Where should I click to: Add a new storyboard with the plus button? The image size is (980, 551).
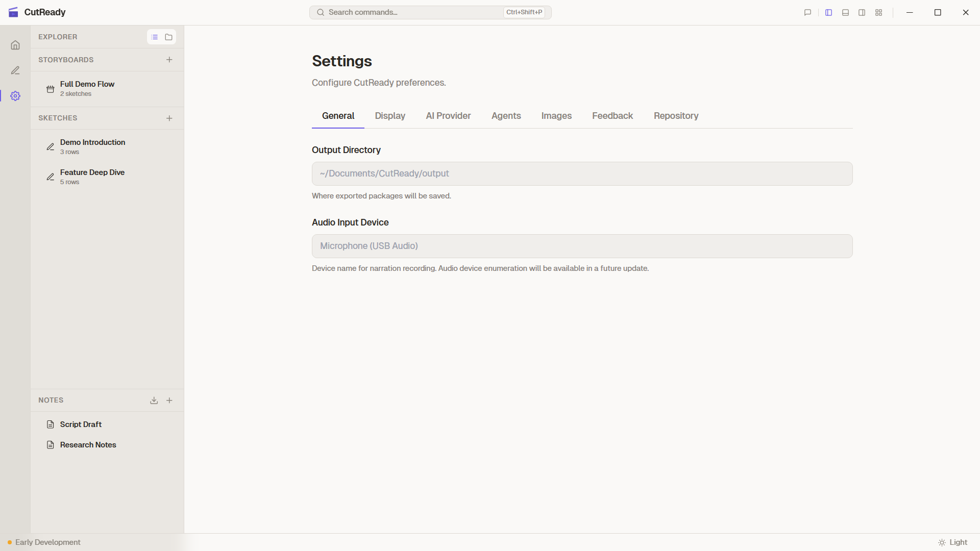[x=169, y=60]
